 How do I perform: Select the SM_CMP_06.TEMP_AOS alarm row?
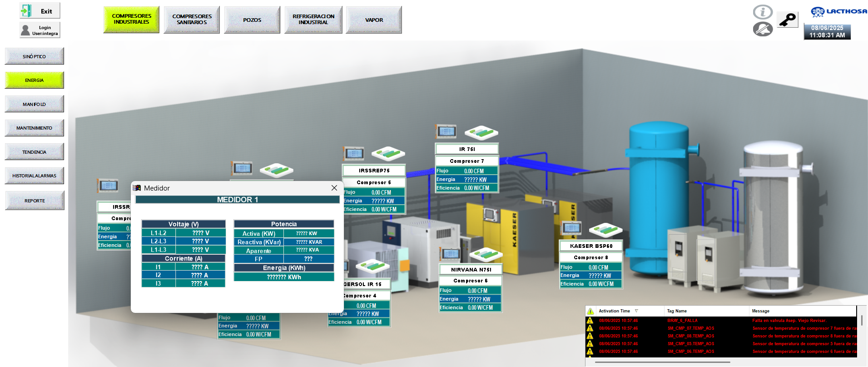721,351
